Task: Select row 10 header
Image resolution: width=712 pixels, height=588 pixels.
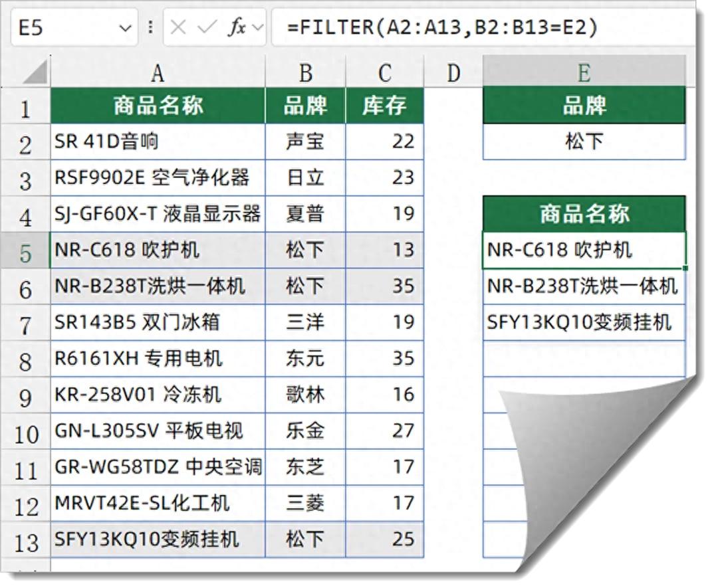Action: 25,431
